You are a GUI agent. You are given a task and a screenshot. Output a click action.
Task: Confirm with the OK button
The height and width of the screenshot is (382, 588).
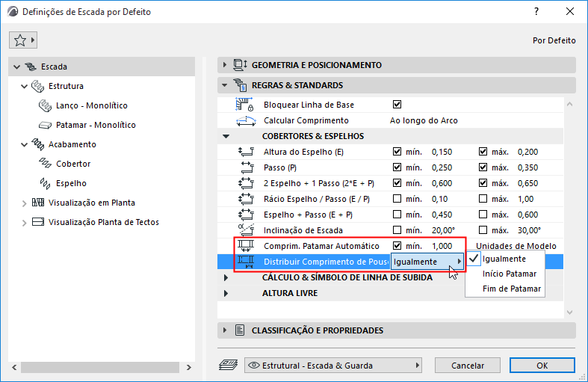[542, 365]
